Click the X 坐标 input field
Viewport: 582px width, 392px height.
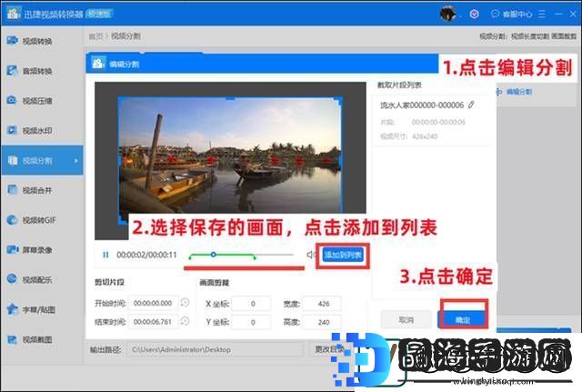(251, 304)
